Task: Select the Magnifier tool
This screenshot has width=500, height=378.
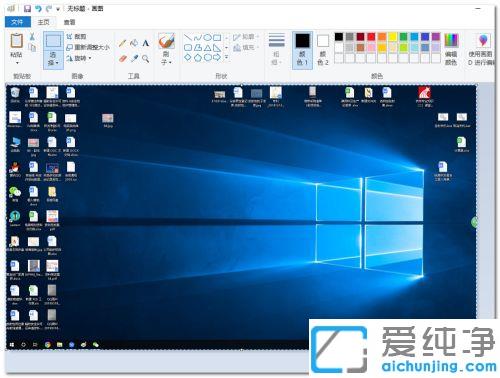Action: [x=146, y=59]
